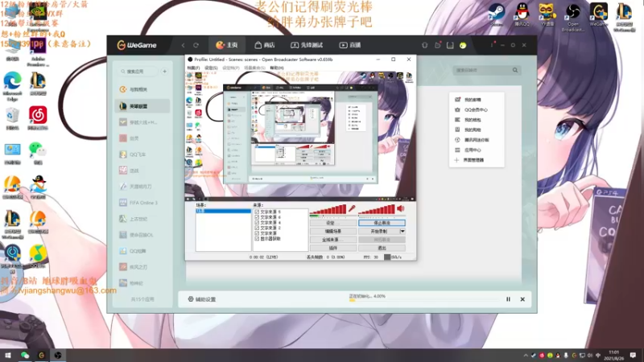Show hidden system tray icons
Screen dimensions: 644x362
click(x=526, y=356)
